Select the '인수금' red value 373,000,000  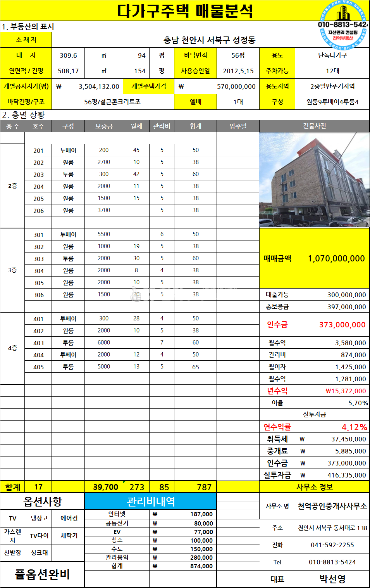tap(342, 325)
